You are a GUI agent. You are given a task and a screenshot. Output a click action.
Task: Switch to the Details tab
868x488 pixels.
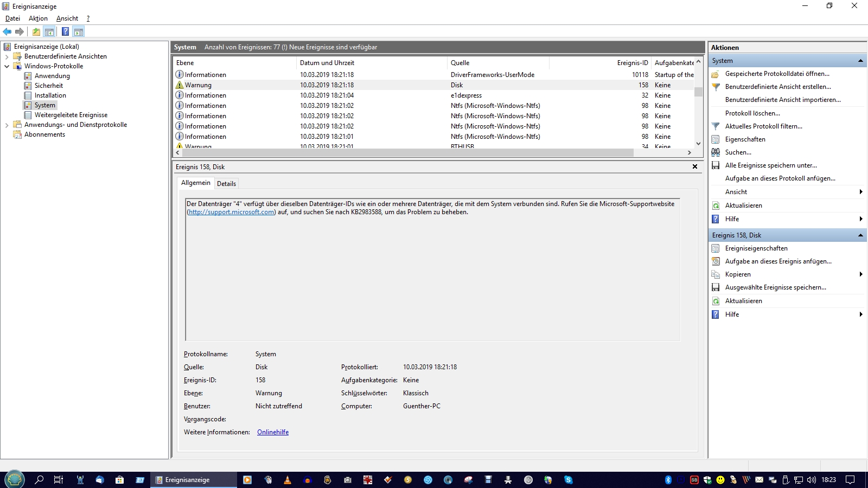coord(226,184)
